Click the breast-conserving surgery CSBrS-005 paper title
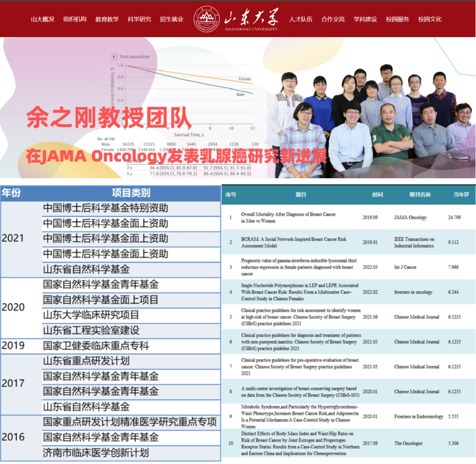 click(x=300, y=392)
